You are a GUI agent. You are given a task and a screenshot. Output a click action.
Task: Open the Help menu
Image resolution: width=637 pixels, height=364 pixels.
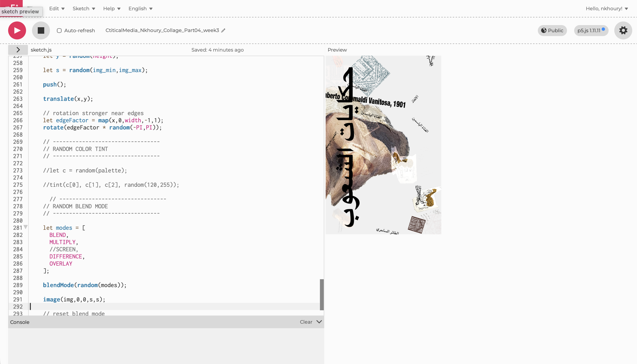coord(112,8)
